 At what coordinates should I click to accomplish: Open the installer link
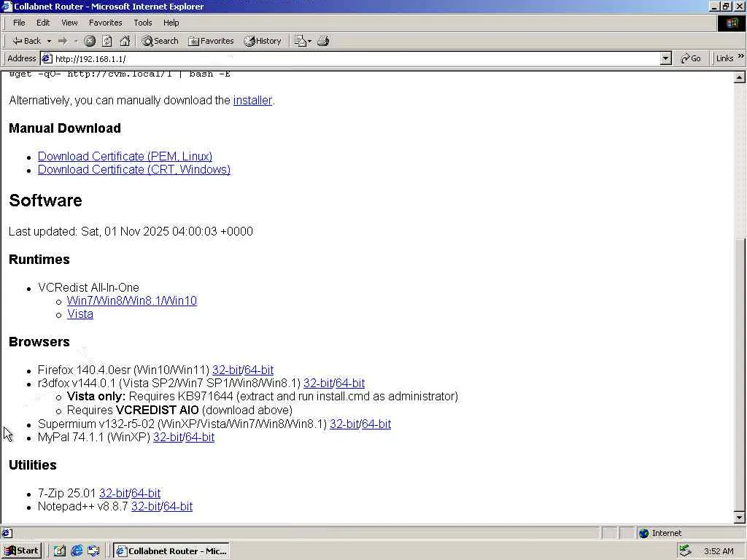pyautogui.click(x=252, y=101)
